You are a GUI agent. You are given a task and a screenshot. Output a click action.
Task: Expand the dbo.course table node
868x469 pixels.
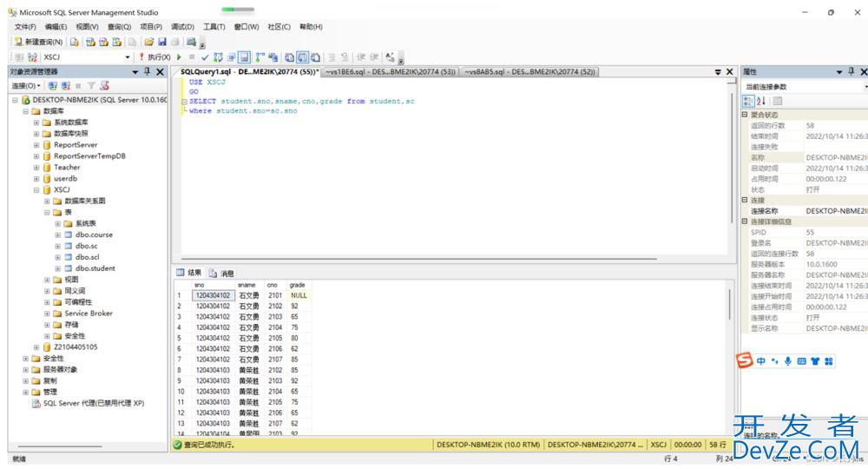pos(57,234)
